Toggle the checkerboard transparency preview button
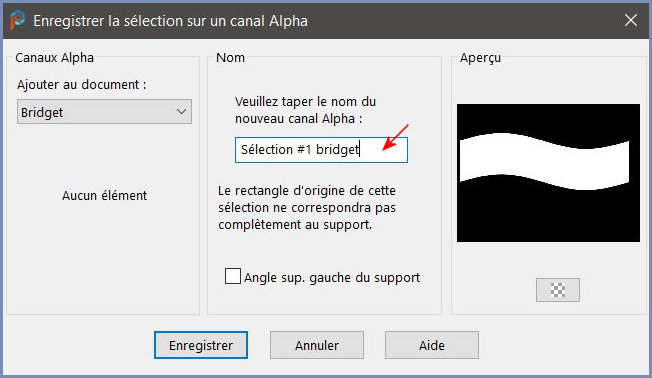 click(x=558, y=290)
